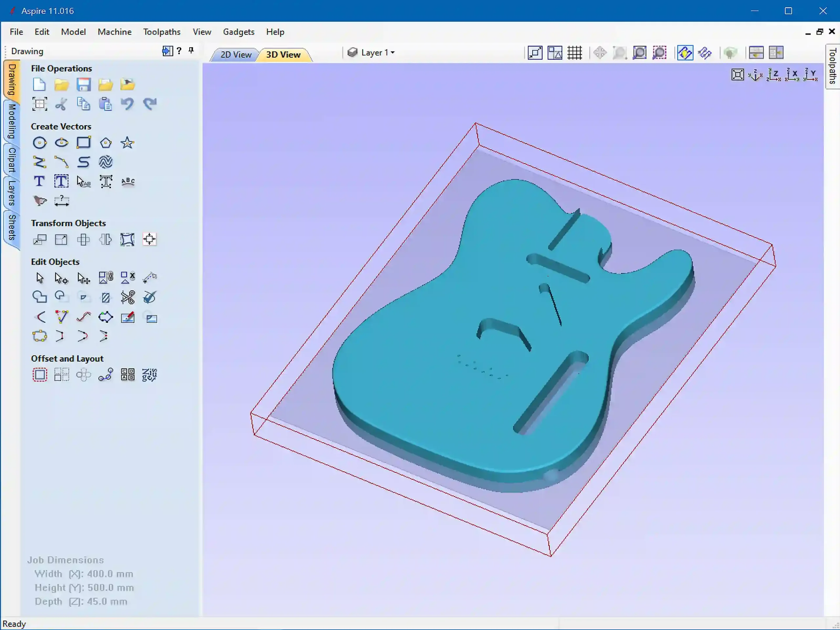Toggle auto-hide on Drawing panel
Screen dimensions: 840x630
[x=167, y=51]
